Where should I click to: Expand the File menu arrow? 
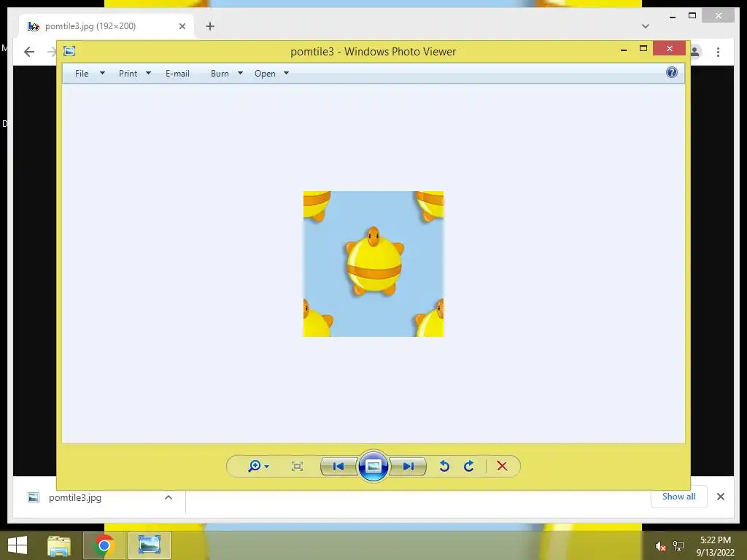pos(102,74)
